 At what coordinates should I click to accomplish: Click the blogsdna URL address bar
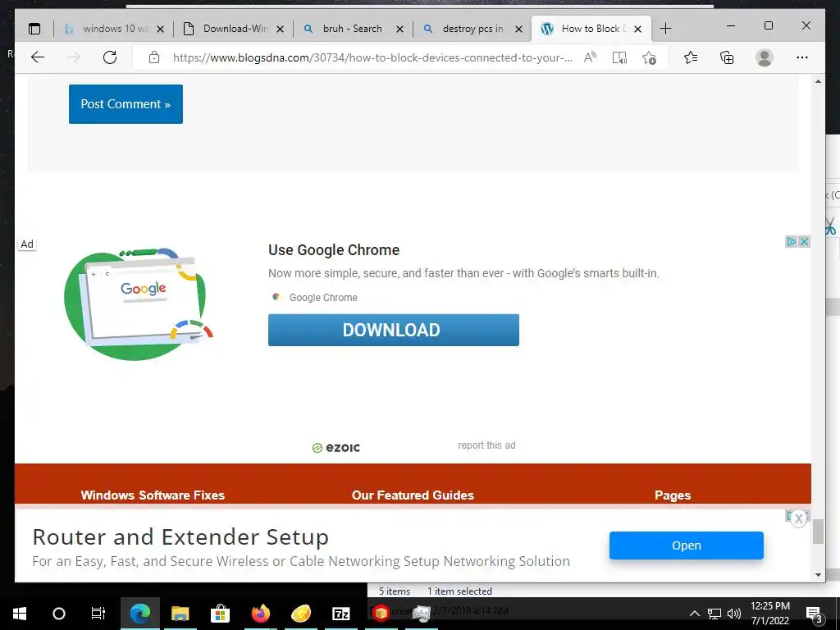tap(372, 58)
